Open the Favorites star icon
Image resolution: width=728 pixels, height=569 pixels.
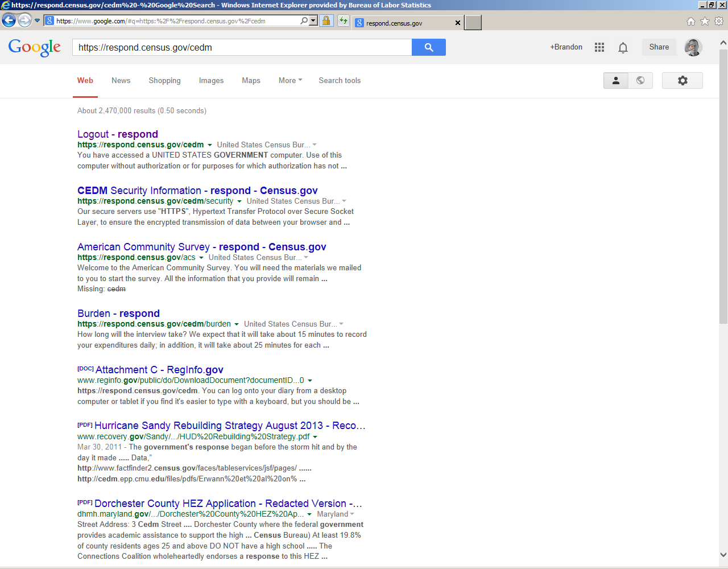point(705,21)
